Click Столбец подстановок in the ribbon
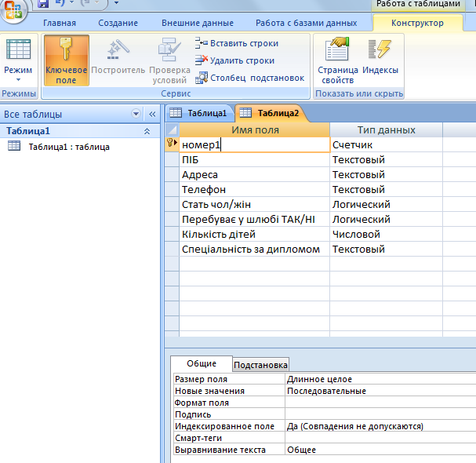 (x=249, y=78)
